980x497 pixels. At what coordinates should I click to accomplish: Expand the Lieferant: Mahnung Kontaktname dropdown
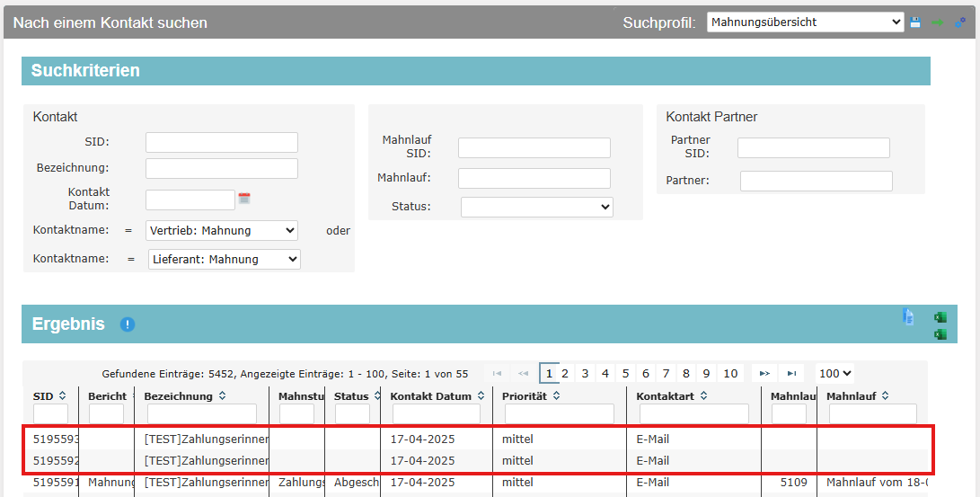[224, 260]
